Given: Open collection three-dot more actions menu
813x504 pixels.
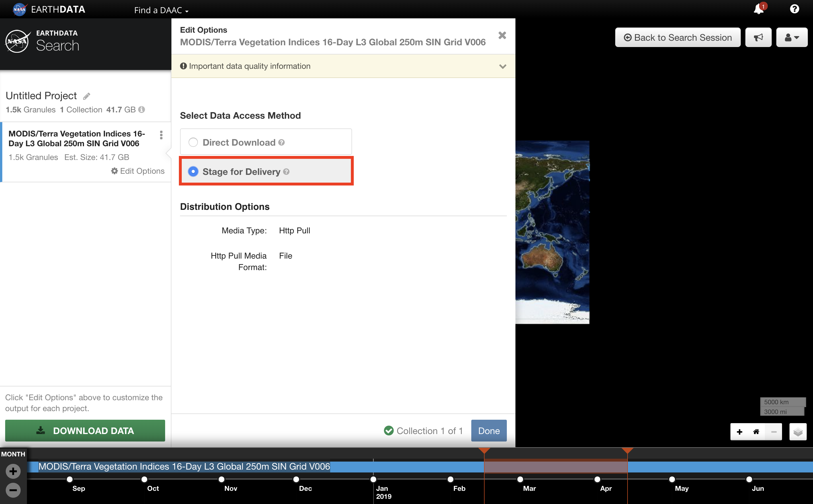Looking at the screenshot, I should (x=161, y=135).
